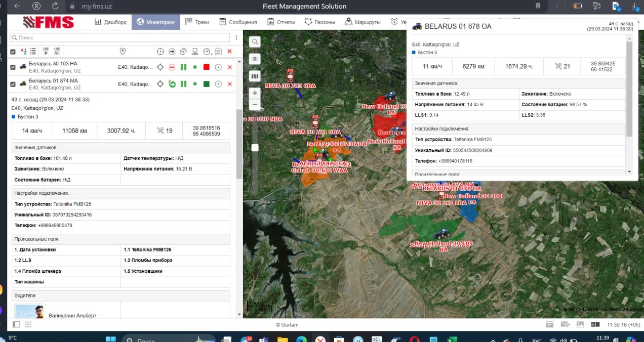This screenshot has width=644, height=342.
Task: Click the Поиск search field
Action: [120, 38]
